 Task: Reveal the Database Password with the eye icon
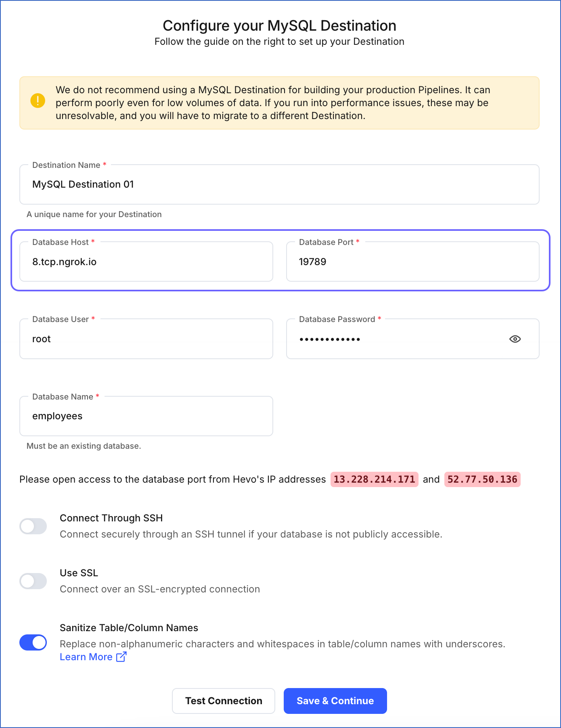tap(515, 339)
